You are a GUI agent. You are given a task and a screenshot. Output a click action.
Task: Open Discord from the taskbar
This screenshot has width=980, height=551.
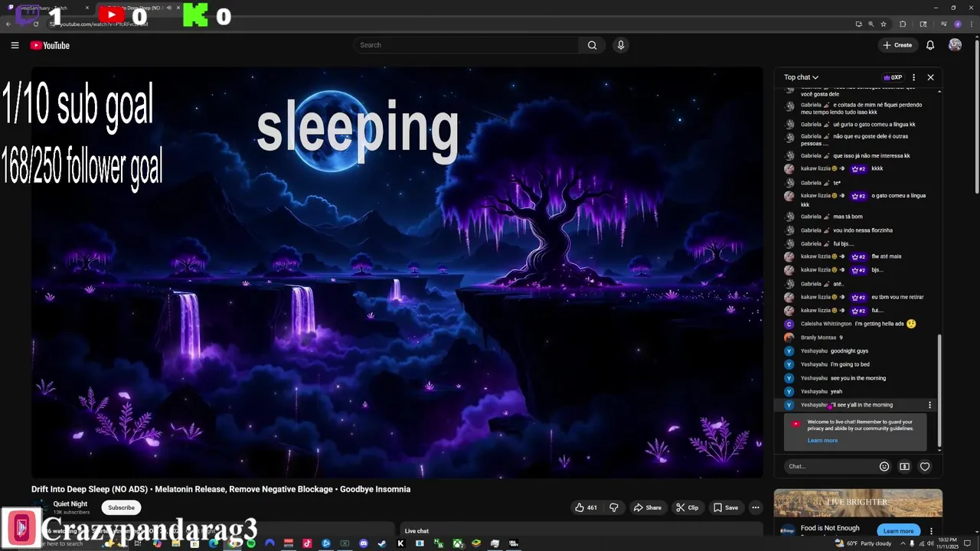point(363,543)
